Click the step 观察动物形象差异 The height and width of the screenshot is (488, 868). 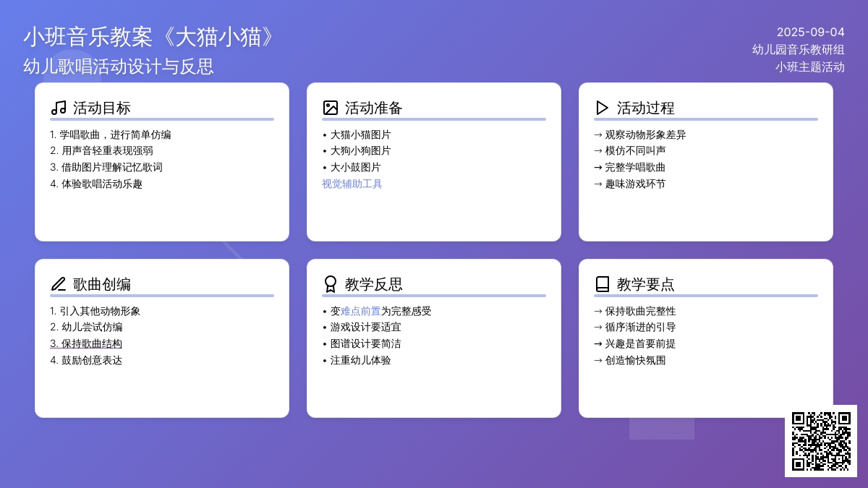640,134
